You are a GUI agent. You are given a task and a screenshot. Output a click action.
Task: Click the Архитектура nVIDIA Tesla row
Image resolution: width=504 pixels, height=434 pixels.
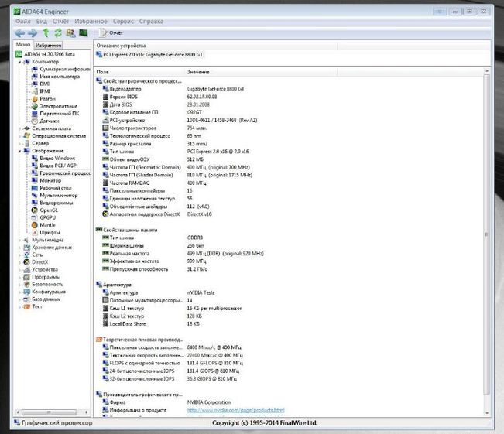(x=159, y=292)
